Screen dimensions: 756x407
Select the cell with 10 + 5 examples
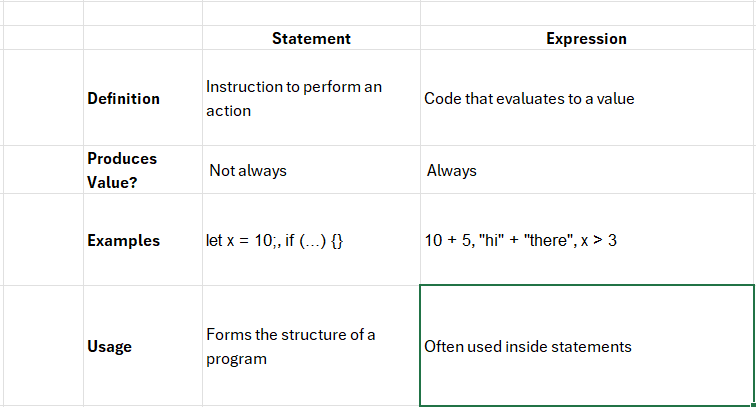[x=587, y=240]
